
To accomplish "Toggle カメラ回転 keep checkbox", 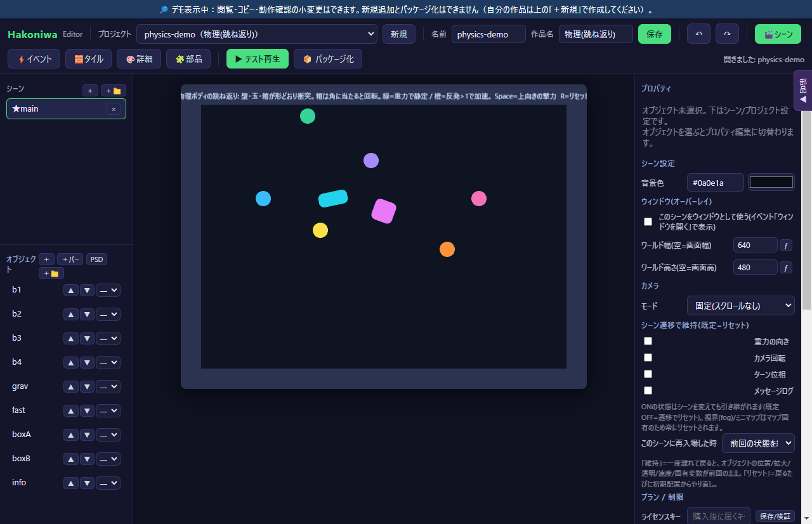I will pos(648,358).
